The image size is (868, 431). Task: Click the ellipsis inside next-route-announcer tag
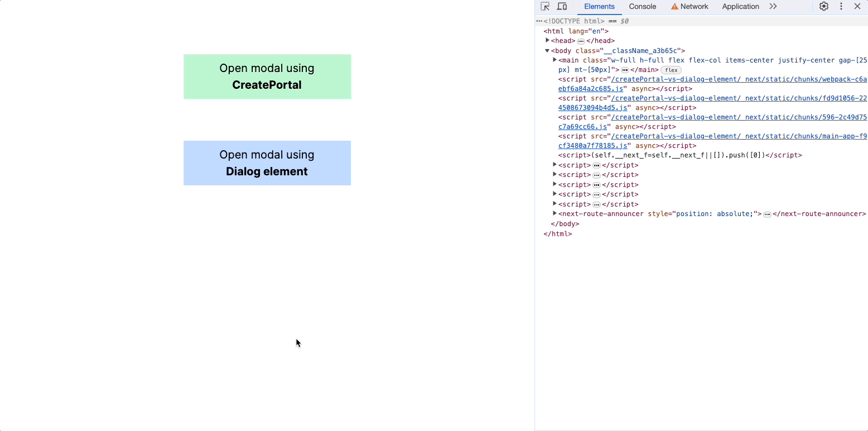(x=767, y=214)
